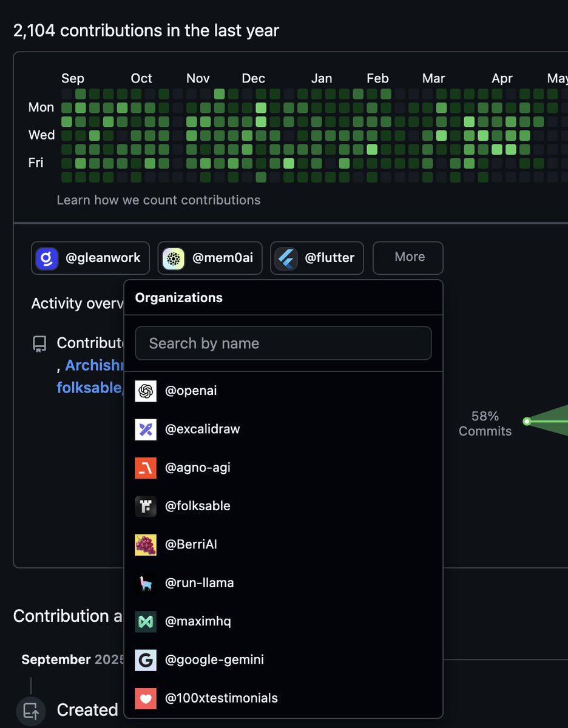Click the 58% Commits label

pos(485,423)
